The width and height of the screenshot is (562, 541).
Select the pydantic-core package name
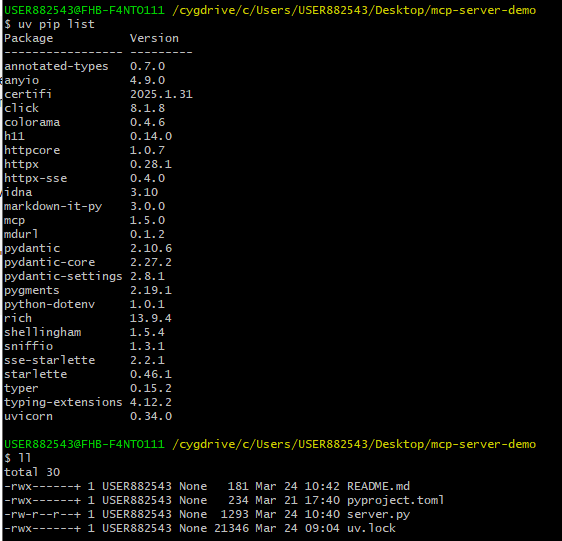tap(49, 262)
